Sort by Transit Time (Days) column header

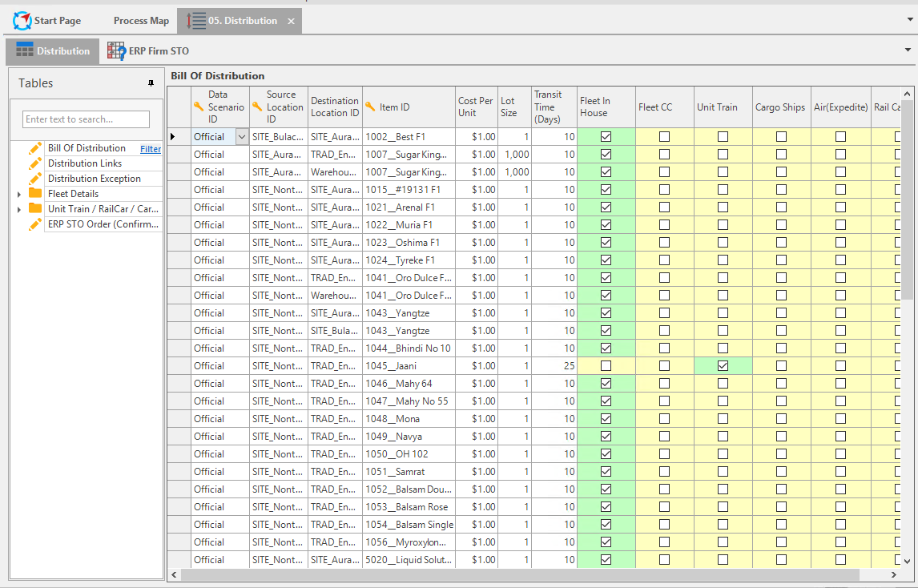(x=554, y=107)
